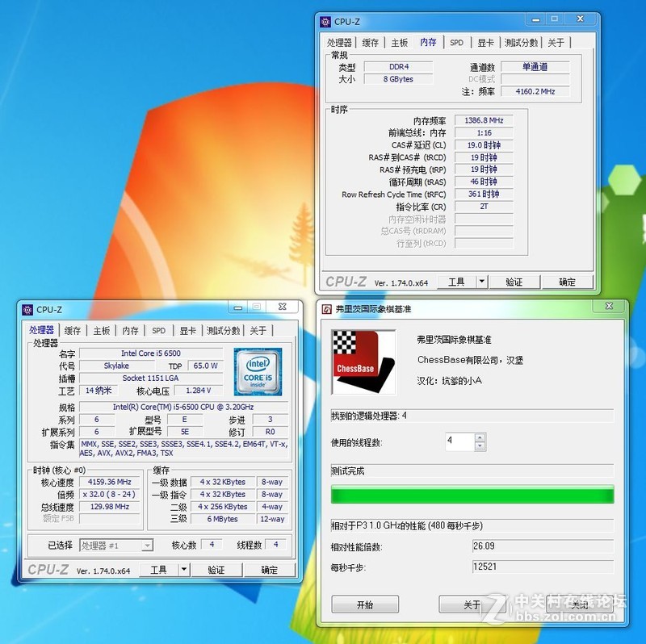Click CPU-Z icon in processor window title bar

click(x=27, y=309)
